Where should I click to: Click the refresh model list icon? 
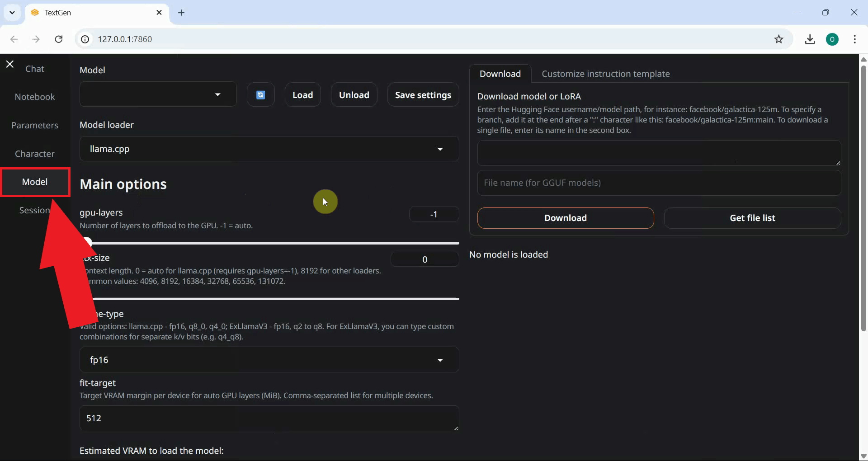(260, 94)
